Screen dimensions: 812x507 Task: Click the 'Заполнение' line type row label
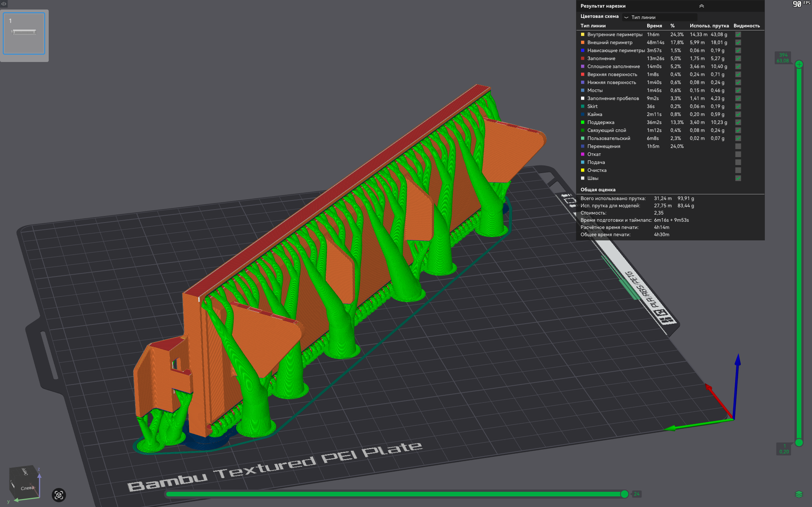(x=601, y=59)
